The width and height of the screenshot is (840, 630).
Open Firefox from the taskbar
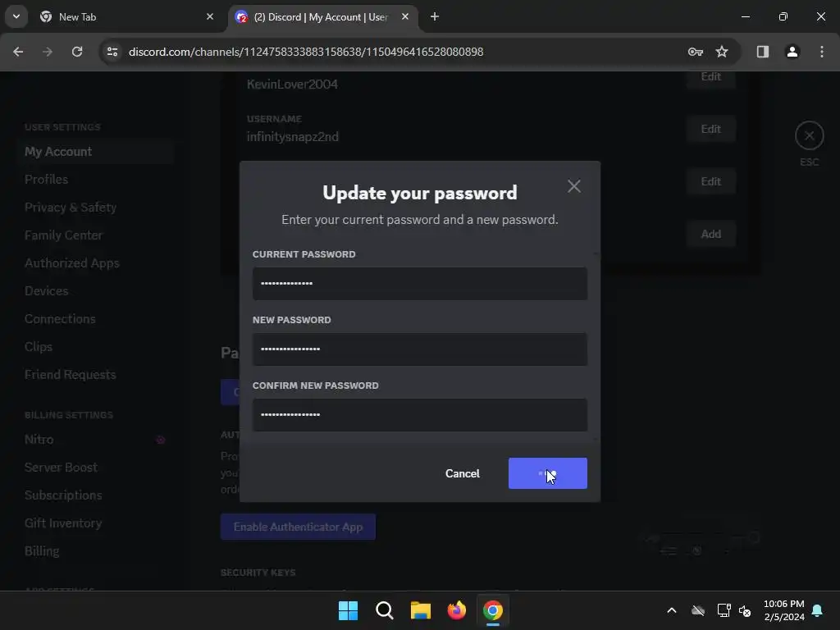(456, 610)
